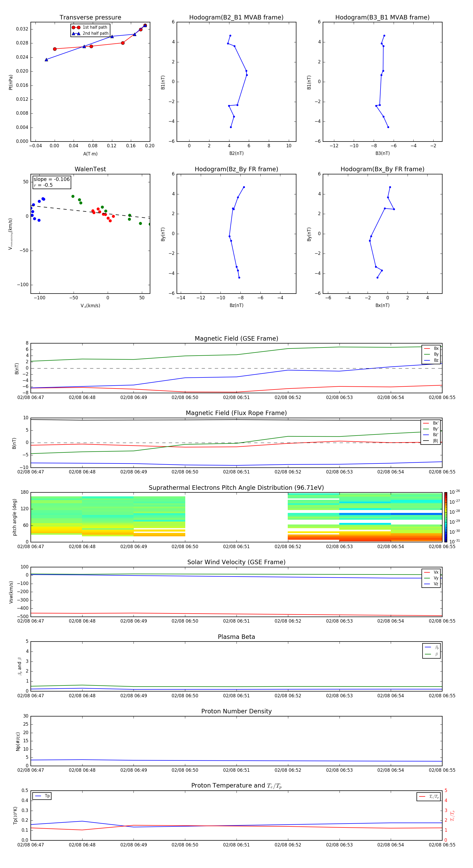
Task: Select the "2nd half path" legend entry
Action: tap(90, 33)
